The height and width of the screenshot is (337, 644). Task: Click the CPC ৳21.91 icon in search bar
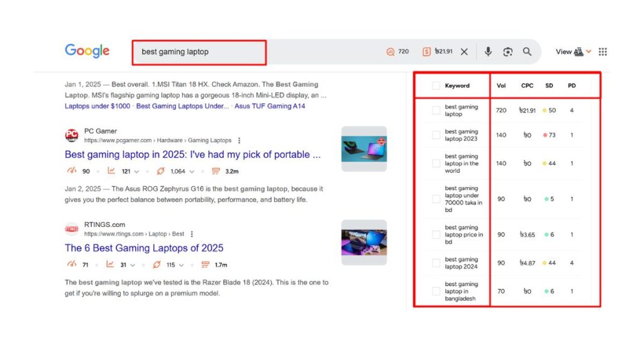tap(427, 52)
